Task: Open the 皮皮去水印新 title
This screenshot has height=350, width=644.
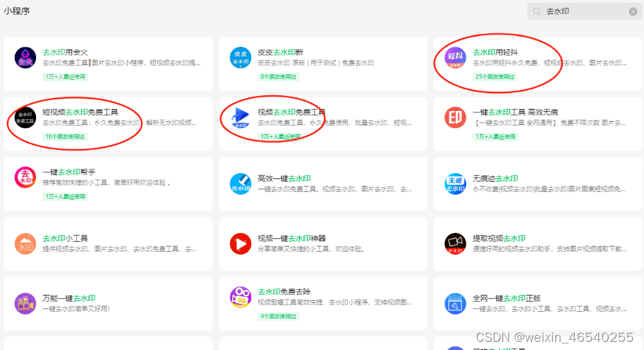Action: click(x=280, y=52)
